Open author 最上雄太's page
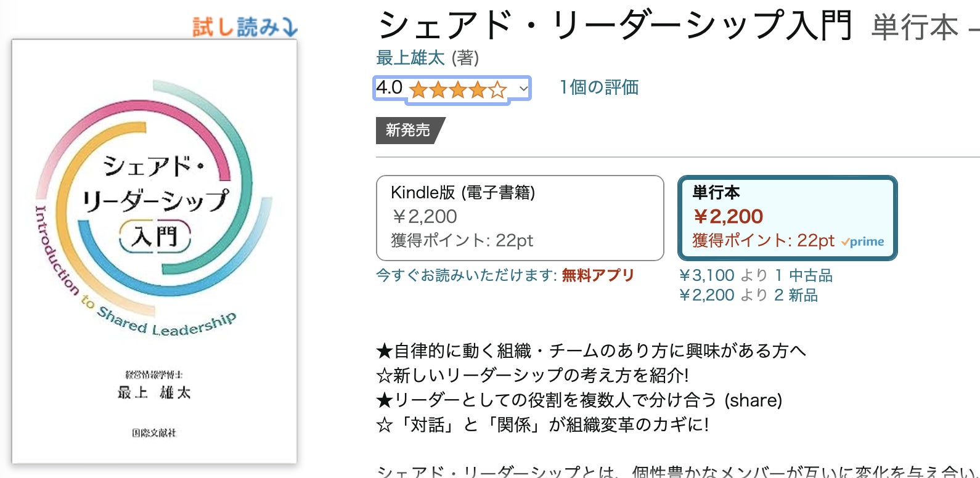 tap(410, 58)
